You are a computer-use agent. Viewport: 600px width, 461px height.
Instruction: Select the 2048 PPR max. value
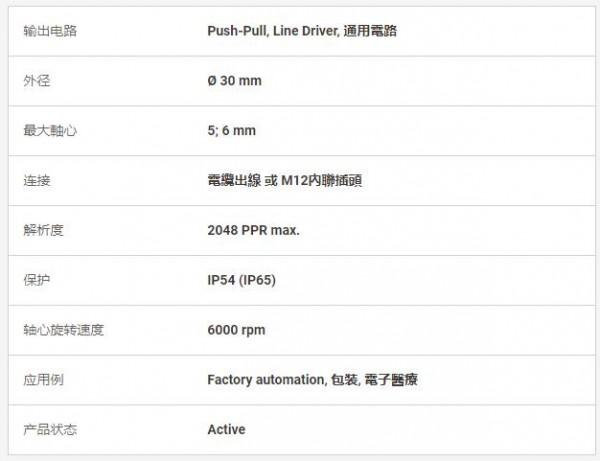click(253, 231)
